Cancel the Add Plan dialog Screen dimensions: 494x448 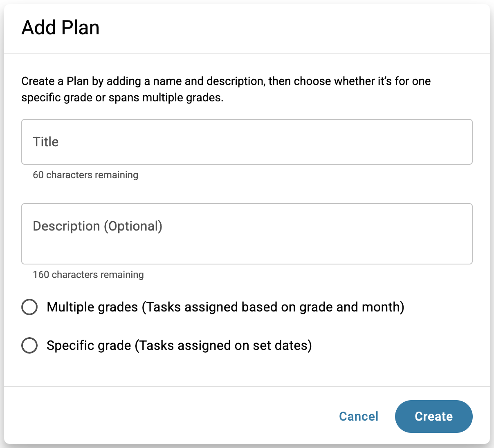(359, 416)
